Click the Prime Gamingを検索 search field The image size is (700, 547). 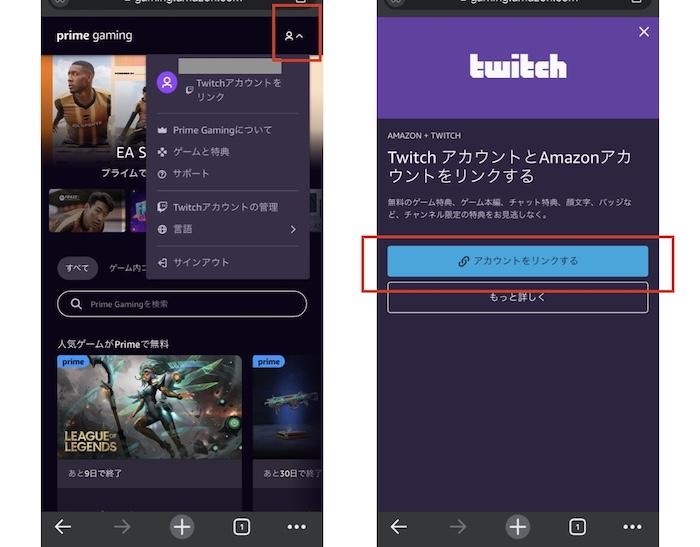[182, 304]
